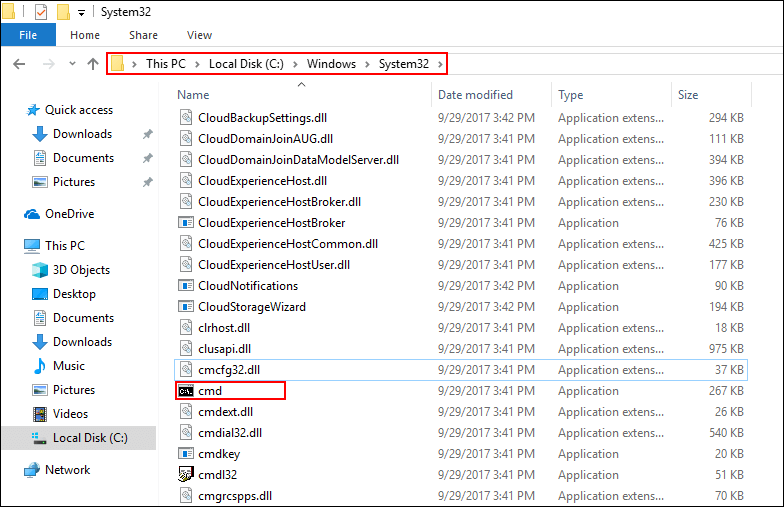The width and height of the screenshot is (784, 507).
Task: Click the Properties quick access toolbar icon
Action: (x=41, y=12)
